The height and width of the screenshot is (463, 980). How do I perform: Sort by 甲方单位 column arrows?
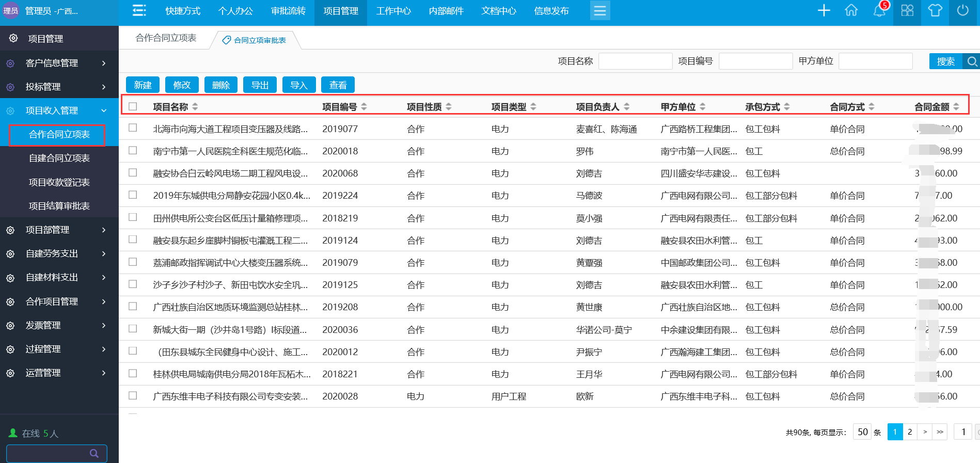click(x=703, y=106)
